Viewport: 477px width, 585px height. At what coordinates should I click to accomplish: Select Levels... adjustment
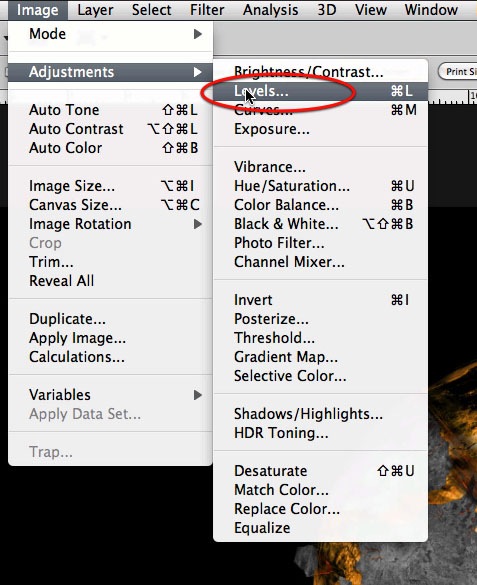point(320,91)
